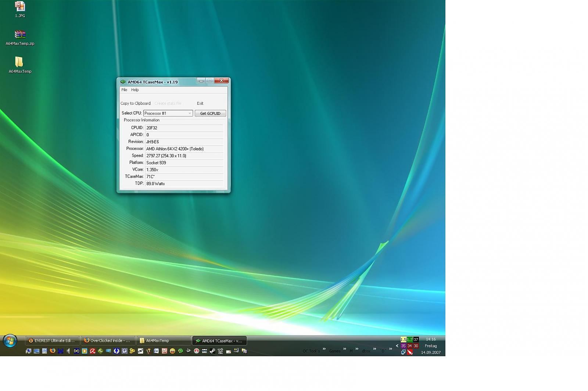Click the TCaseMax value 71C
Screen dimensions: 588x391
point(184,176)
